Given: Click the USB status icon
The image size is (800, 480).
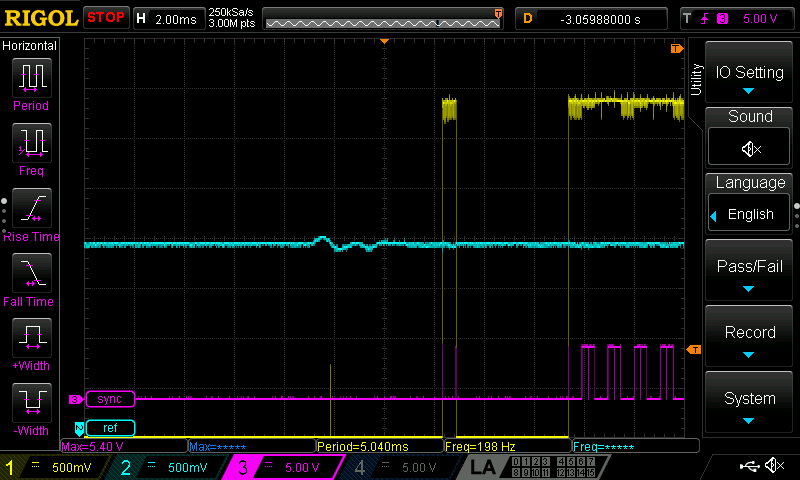Looking at the screenshot, I should 749,466.
